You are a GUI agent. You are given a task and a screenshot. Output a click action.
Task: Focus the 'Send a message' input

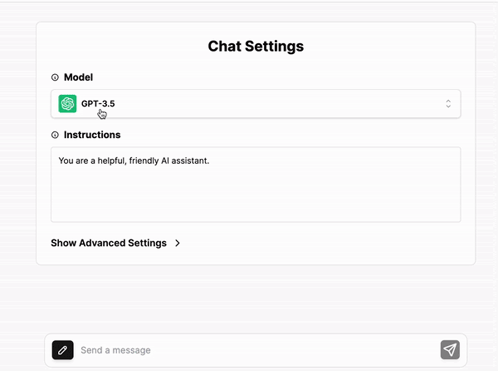tap(258, 350)
